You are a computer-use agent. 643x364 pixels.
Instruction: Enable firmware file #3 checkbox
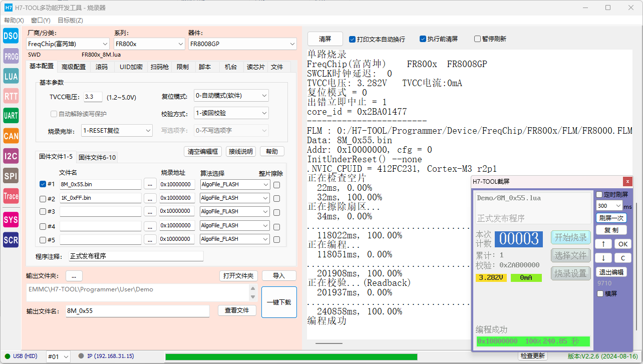tap(43, 212)
